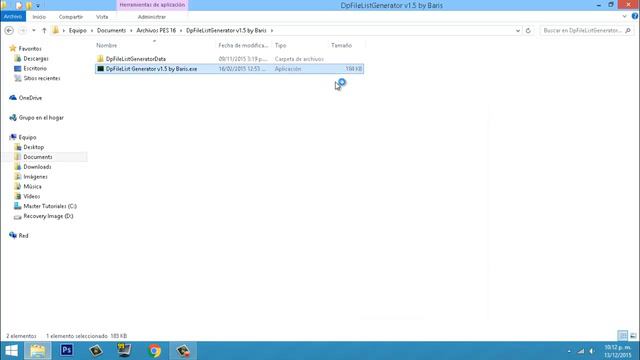Open Imágenes folder in navigation pane
Screen dimensions: 640x360
click(35, 176)
